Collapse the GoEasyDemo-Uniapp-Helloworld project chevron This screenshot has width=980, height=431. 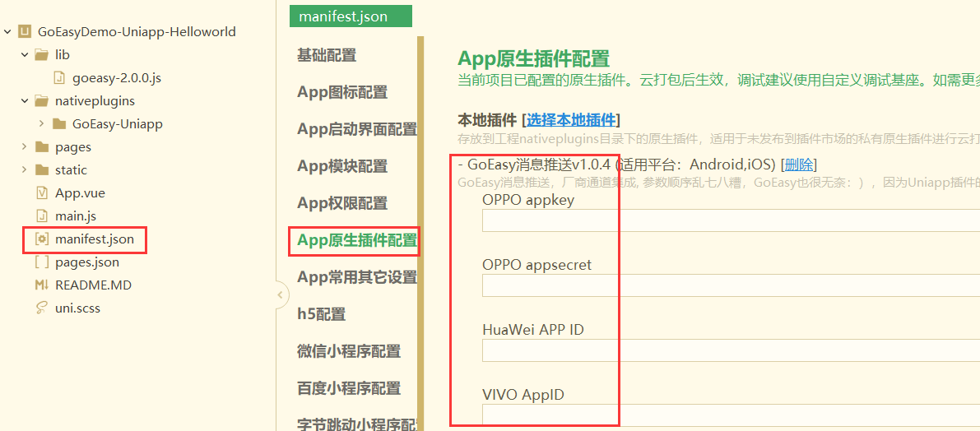[x=7, y=31]
